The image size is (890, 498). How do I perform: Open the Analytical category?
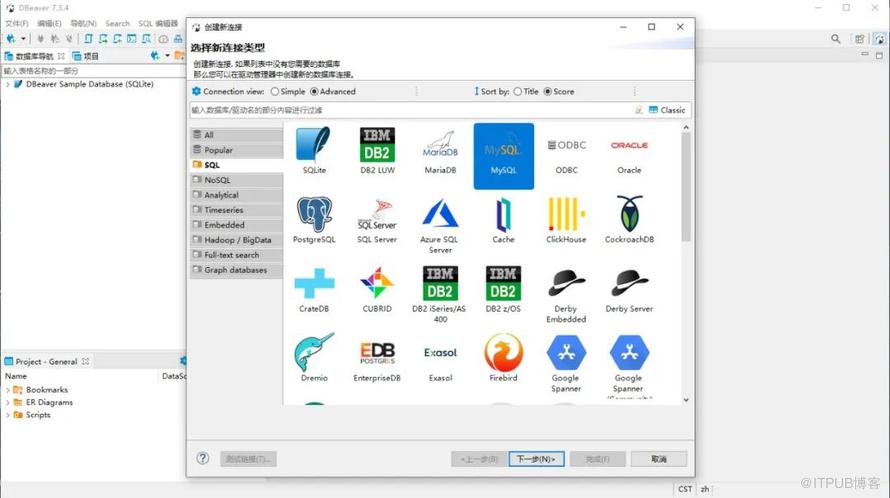point(237,195)
